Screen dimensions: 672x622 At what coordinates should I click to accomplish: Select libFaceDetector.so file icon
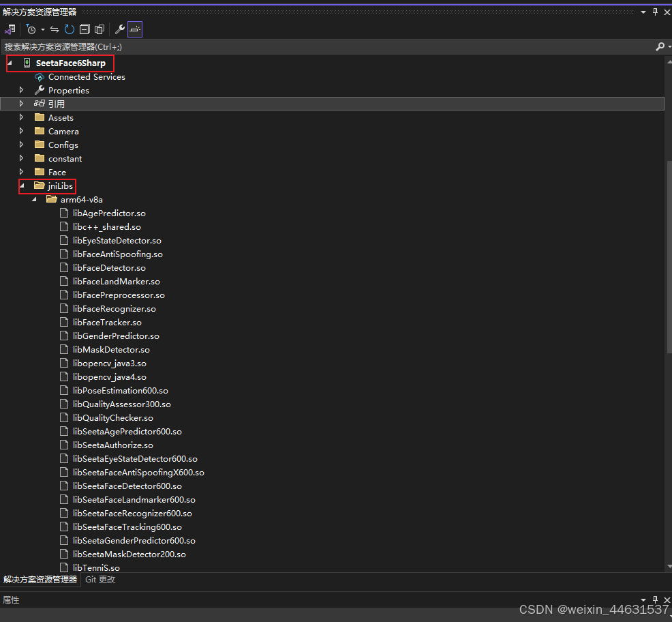64,267
